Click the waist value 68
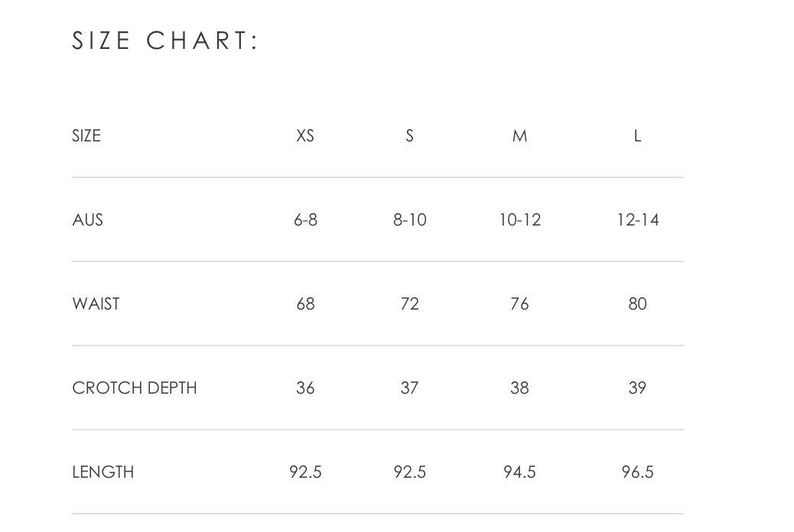 click(x=305, y=303)
